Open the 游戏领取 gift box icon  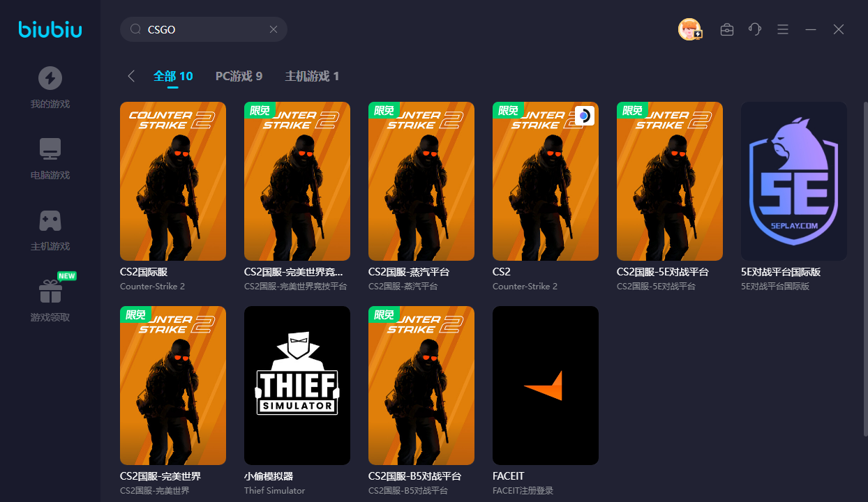[50, 291]
